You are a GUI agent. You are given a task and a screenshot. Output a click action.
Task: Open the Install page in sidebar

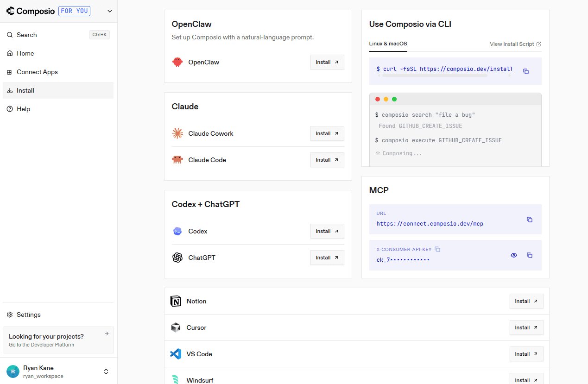58,90
